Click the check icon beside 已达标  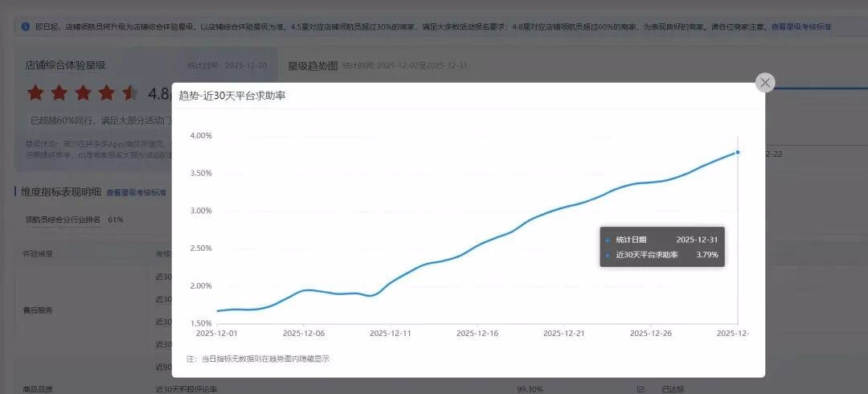pos(641,389)
